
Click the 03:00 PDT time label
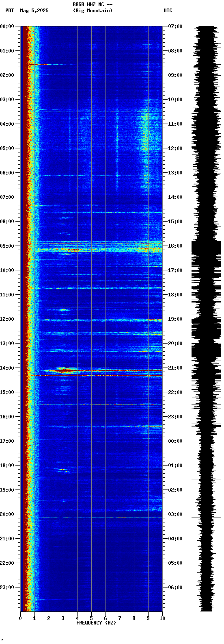coord(7,100)
